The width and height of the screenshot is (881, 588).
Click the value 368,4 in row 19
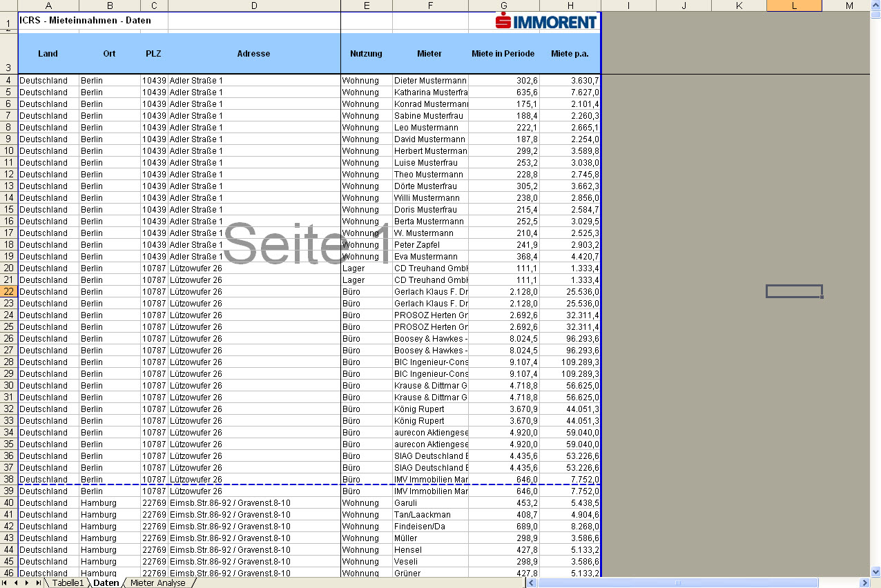tap(504, 257)
